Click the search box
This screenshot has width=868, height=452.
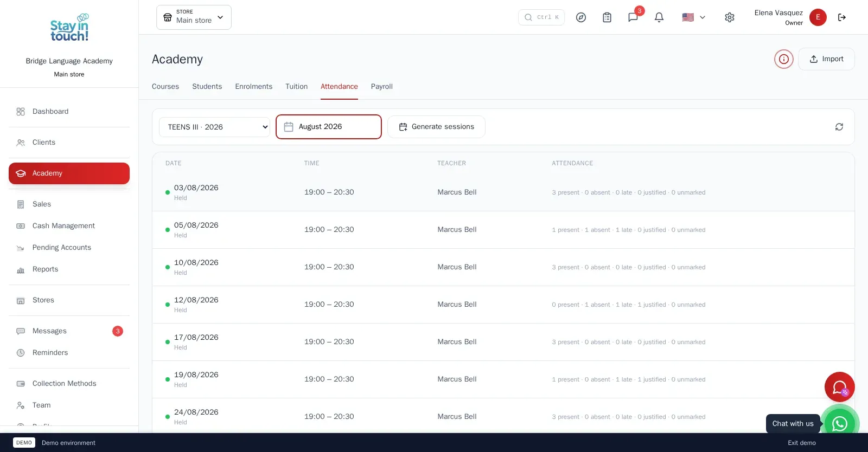pyautogui.click(x=541, y=17)
